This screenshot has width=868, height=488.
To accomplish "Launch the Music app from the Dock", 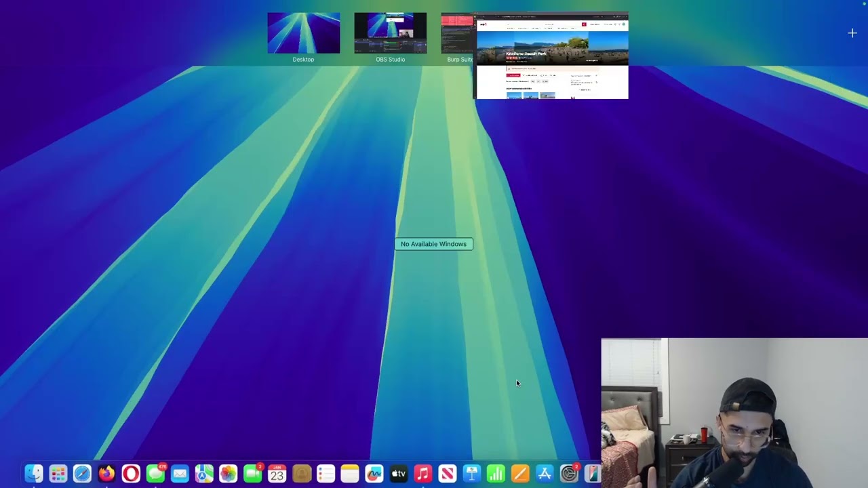I will click(x=423, y=474).
